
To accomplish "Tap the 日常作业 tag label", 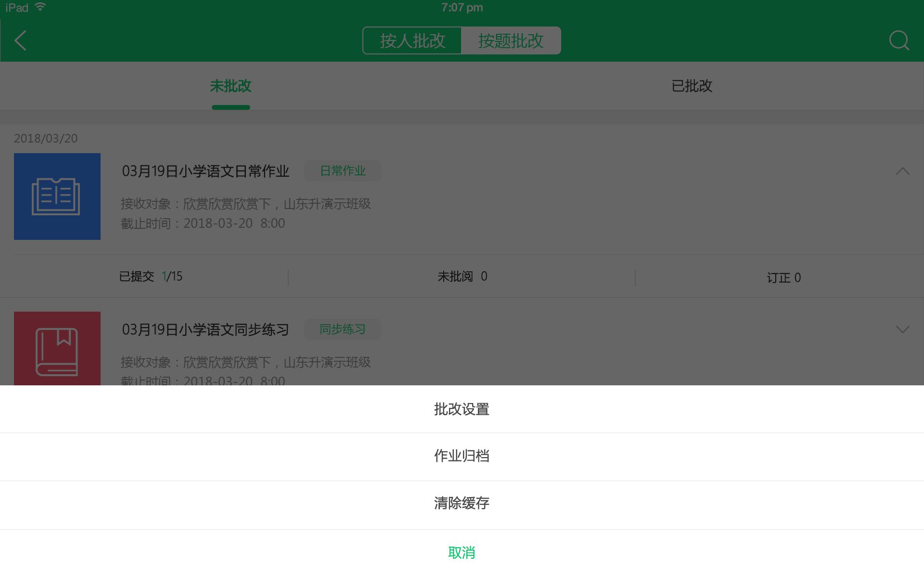I will pos(343,171).
